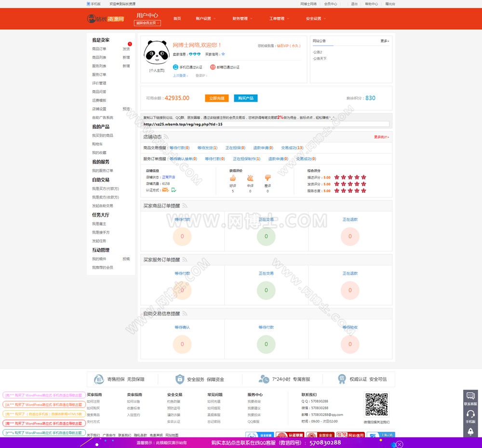Screen dimensions: 482x448
Task: Open 我是雇主 under 任务大厅
Action: 99,224
